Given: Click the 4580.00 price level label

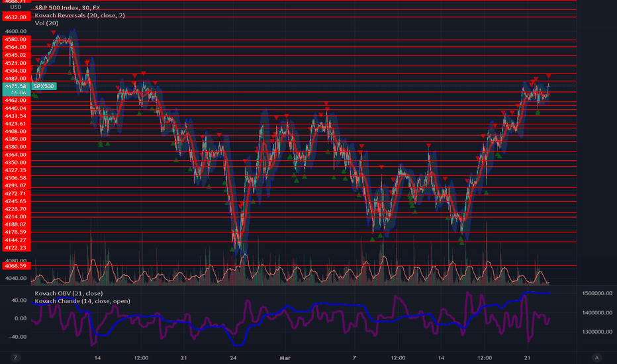Looking at the screenshot, I should point(16,39).
